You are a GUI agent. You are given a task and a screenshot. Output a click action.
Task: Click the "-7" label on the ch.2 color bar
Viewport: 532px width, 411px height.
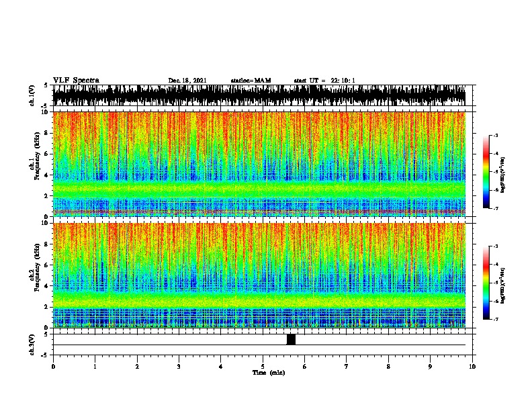click(x=495, y=319)
